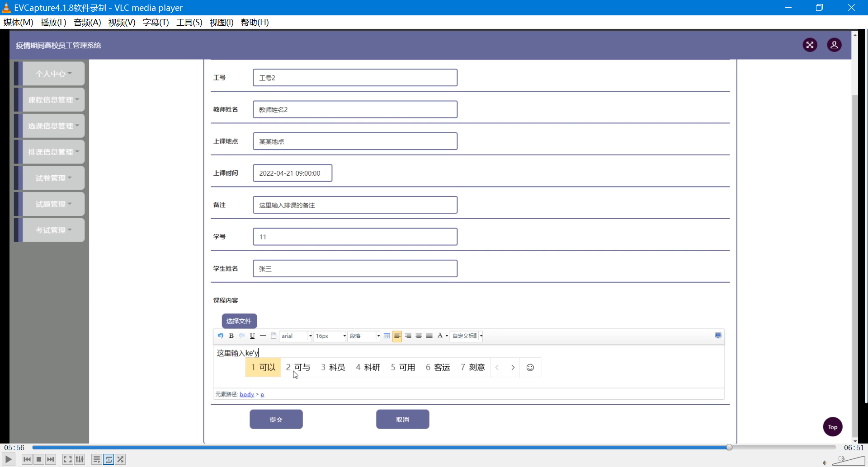Choose IME candidate 1 可以
This screenshot has width=868, height=467.
click(x=263, y=367)
